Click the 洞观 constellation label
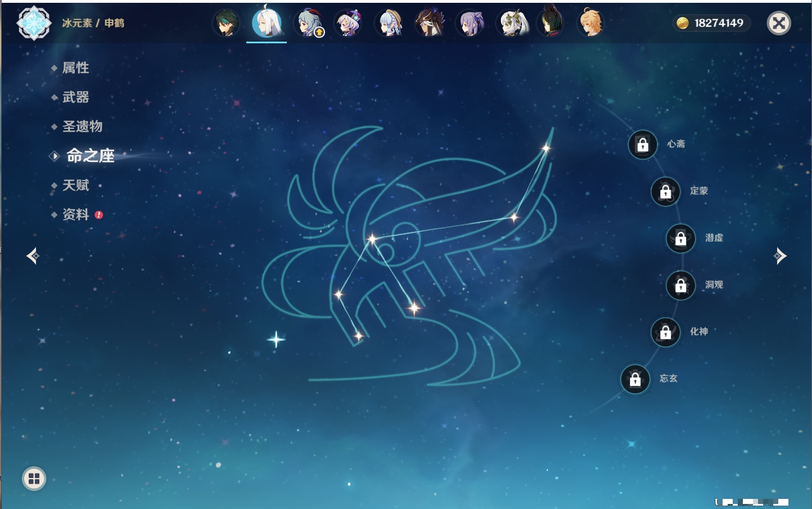The height and width of the screenshot is (509, 812). (714, 285)
